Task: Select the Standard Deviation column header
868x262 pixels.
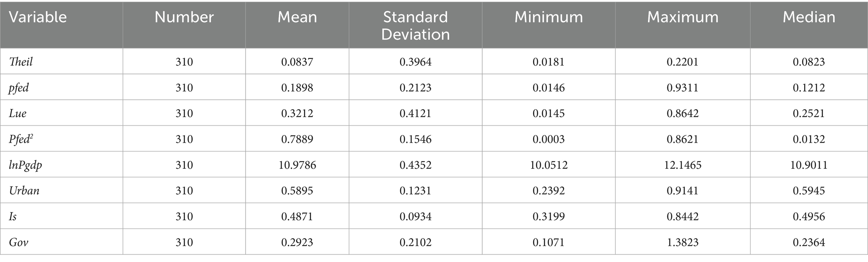Action: coord(415,25)
